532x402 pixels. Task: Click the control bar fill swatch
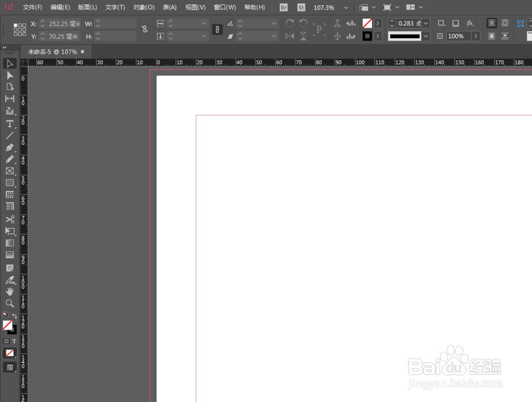(367, 23)
